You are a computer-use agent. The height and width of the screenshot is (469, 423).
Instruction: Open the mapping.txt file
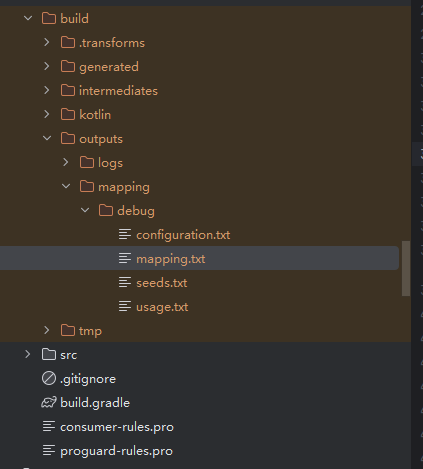[171, 259]
